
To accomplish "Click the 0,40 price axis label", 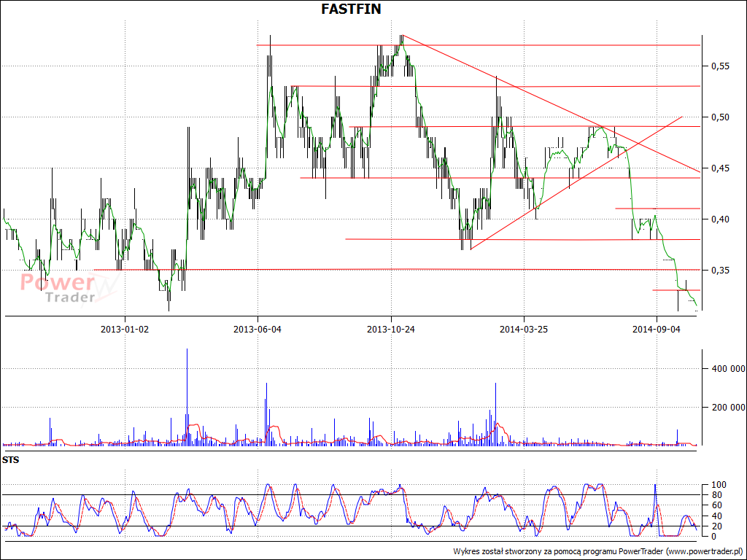I will point(720,219).
